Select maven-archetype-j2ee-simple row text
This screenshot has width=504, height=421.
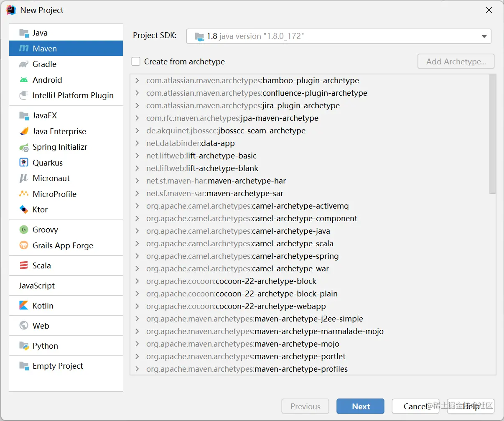255,319
